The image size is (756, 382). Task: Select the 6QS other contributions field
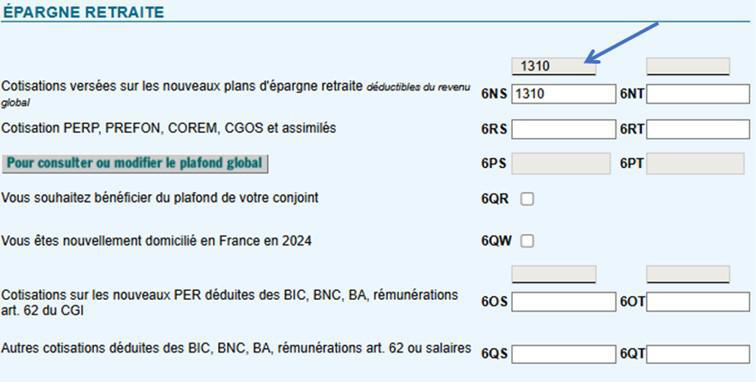coord(564,354)
